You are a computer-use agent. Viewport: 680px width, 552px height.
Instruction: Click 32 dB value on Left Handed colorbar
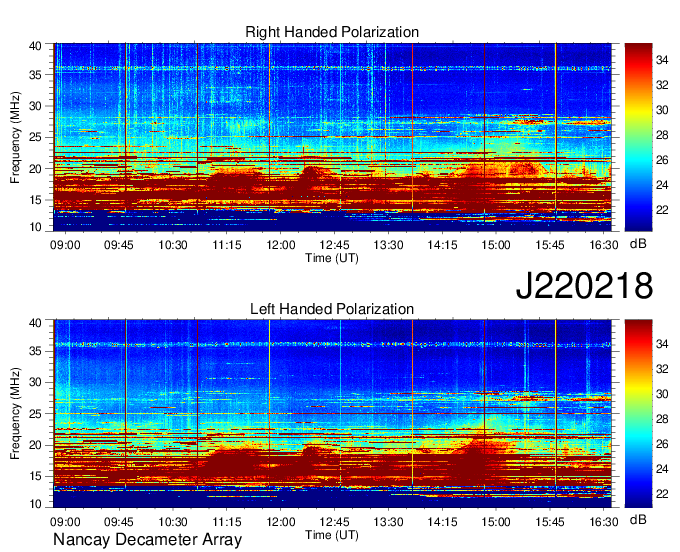662,369
